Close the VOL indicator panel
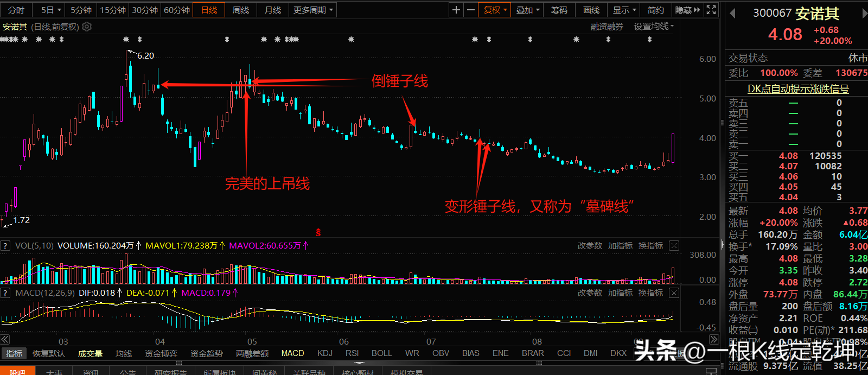The width and height of the screenshot is (868, 375). (x=674, y=246)
